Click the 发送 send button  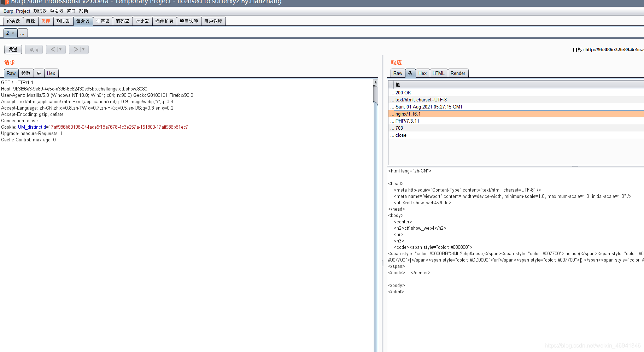[13, 49]
